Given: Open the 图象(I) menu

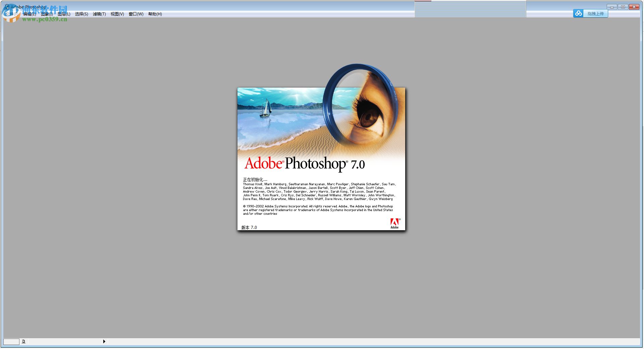Looking at the screenshot, I should pyautogui.click(x=47, y=14).
